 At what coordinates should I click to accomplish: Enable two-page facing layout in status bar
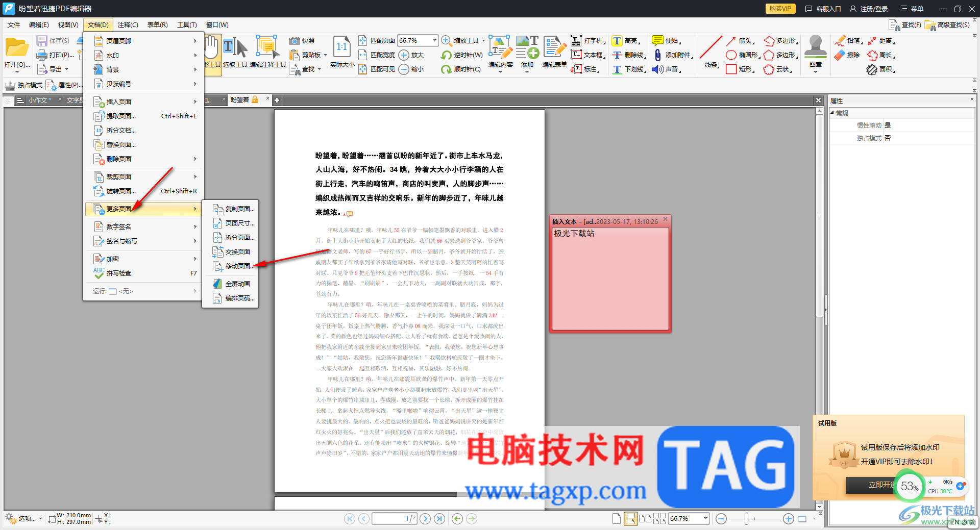click(645, 519)
